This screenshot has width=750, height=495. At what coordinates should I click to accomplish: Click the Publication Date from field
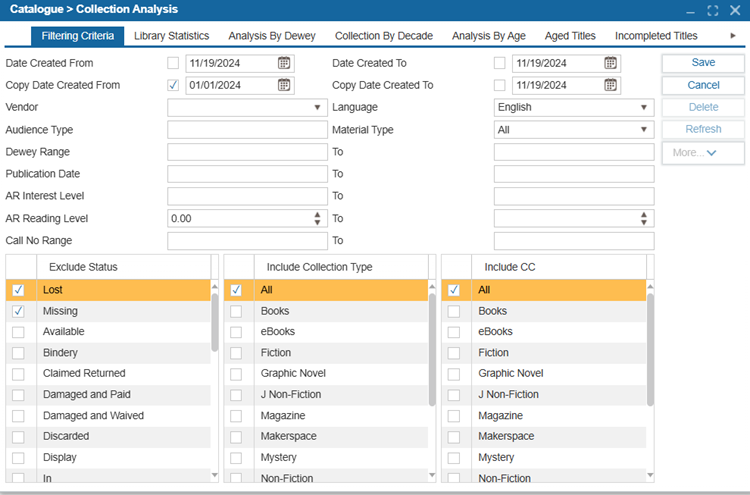coord(247,174)
